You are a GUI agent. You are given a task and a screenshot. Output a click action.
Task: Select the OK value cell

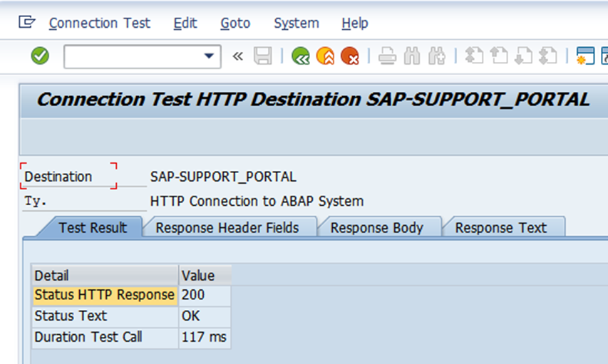point(205,316)
